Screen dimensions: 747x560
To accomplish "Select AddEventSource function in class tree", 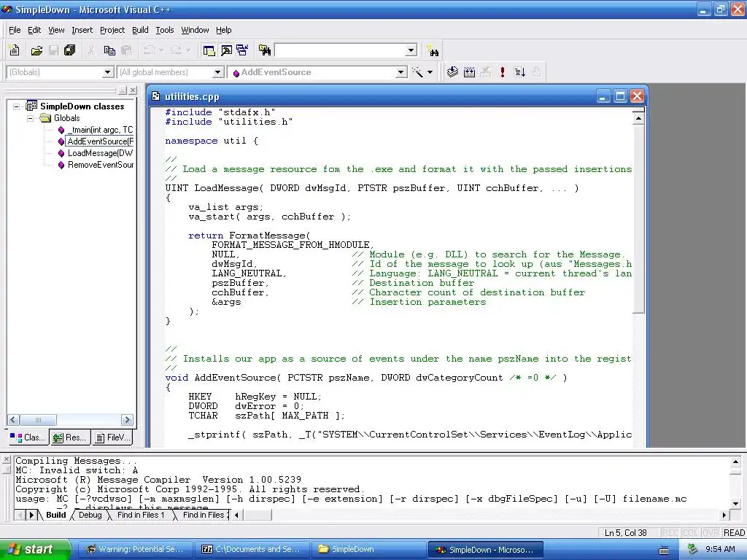I will coord(100,141).
